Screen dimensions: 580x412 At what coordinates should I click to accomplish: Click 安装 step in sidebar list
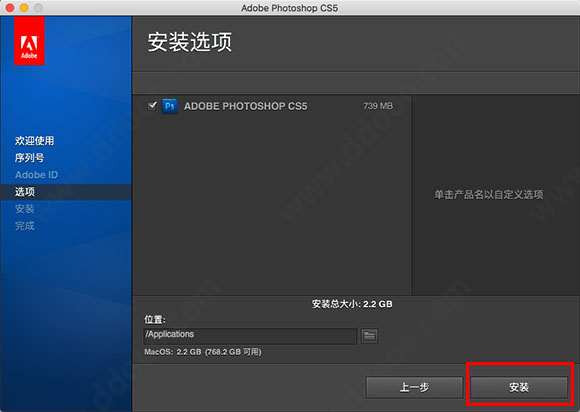click(25, 209)
